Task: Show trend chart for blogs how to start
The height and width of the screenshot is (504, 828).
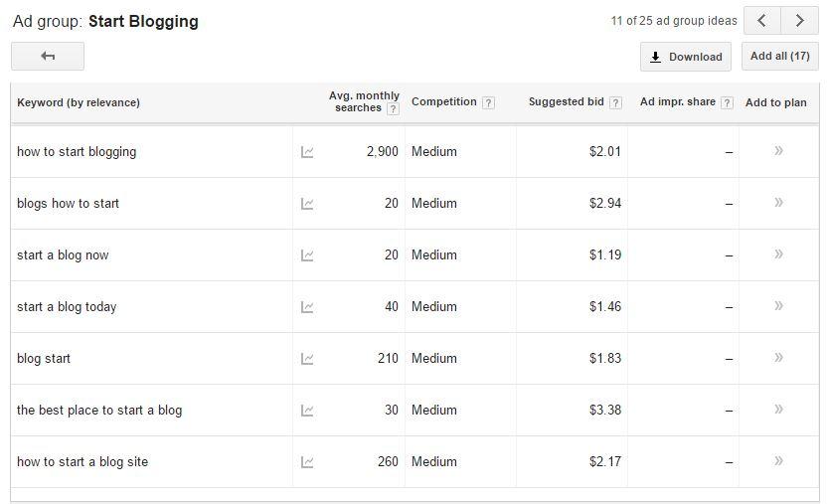Action: coord(307,204)
